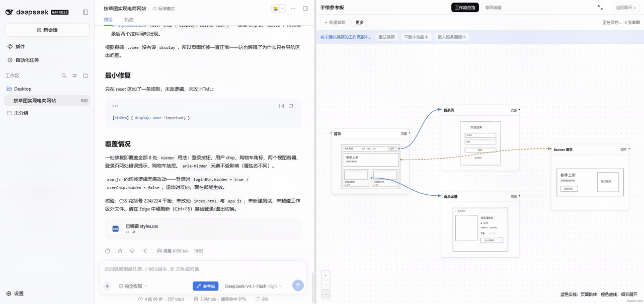
Task: Zoom in on the workflow canvas
Action: [x=326, y=275]
